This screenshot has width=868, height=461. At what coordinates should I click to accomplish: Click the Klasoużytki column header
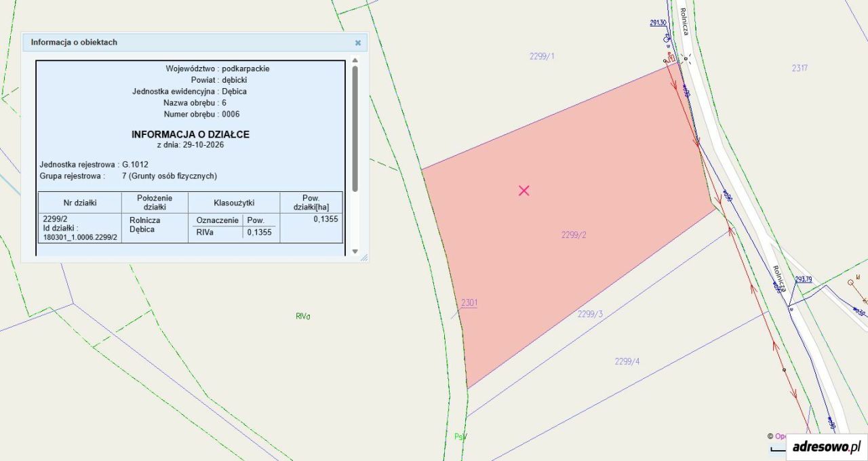[x=234, y=203]
